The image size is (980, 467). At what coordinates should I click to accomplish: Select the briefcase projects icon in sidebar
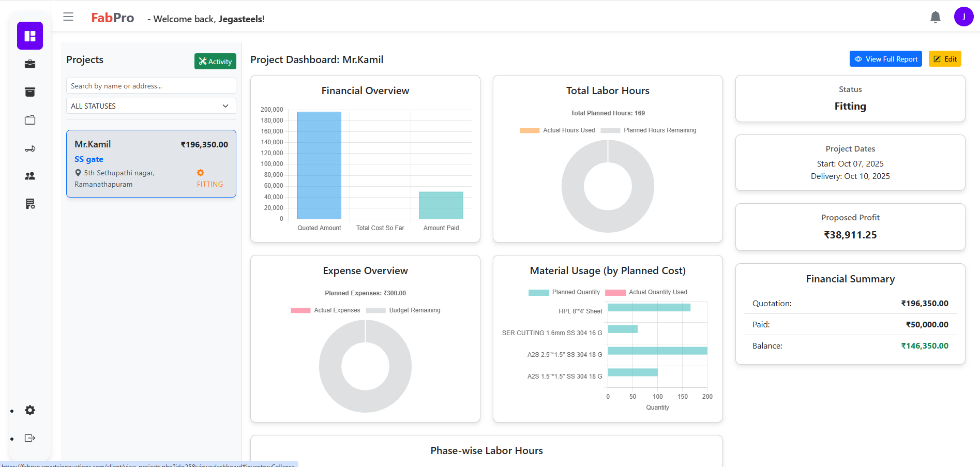pyautogui.click(x=29, y=64)
